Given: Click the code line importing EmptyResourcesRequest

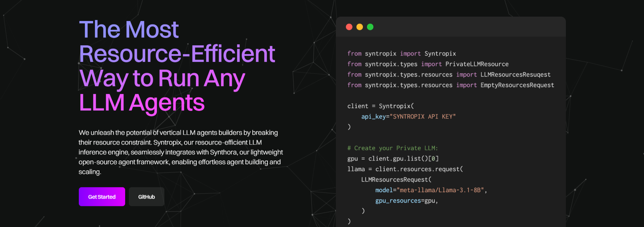Looking at the screenshot, I should 451,85.
